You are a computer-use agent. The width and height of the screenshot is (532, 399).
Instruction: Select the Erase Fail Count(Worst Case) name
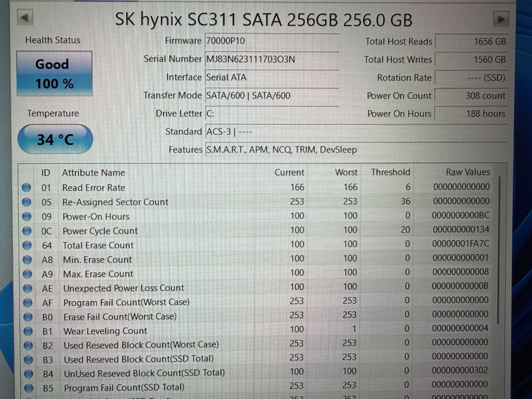(x=120, y=317)
